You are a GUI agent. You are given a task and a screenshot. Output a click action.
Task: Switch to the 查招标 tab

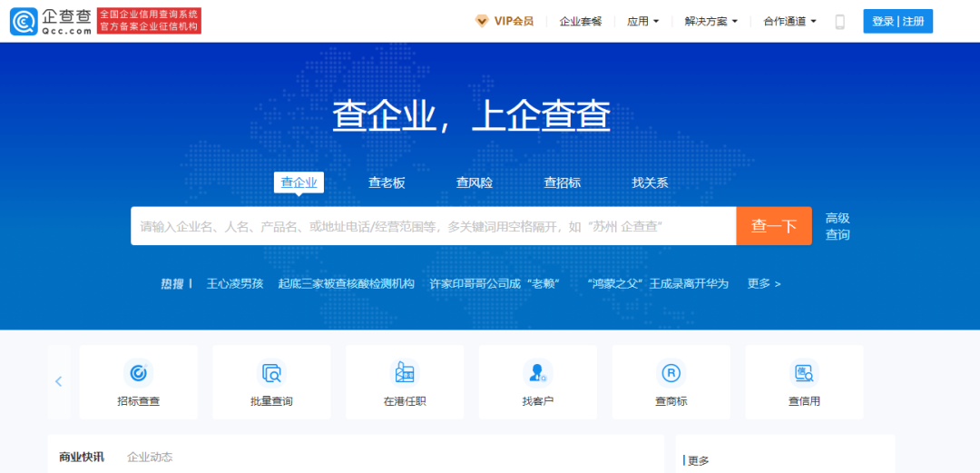[x=562, y=182]
